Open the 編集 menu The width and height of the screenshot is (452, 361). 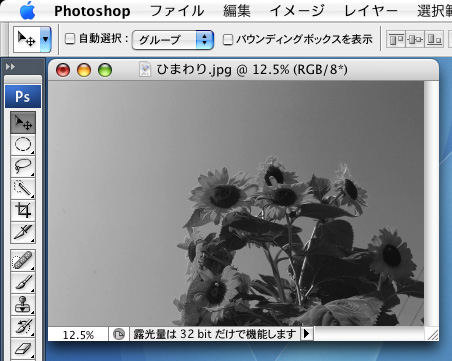coord(237,11)
